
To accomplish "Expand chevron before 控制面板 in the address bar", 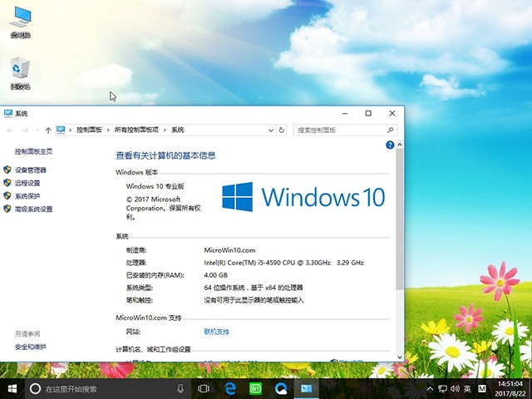I will pyautogui.click(x=70, y=131).
